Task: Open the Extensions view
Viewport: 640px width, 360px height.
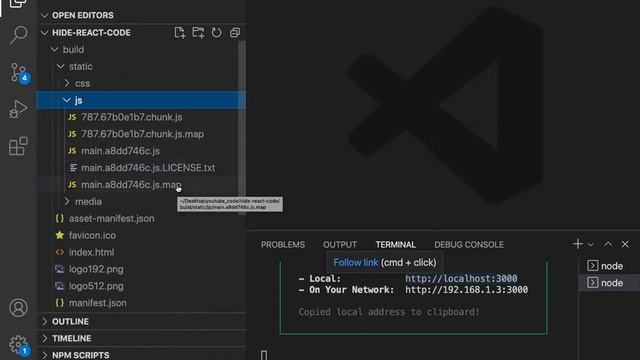Action: tap(18, 146)
